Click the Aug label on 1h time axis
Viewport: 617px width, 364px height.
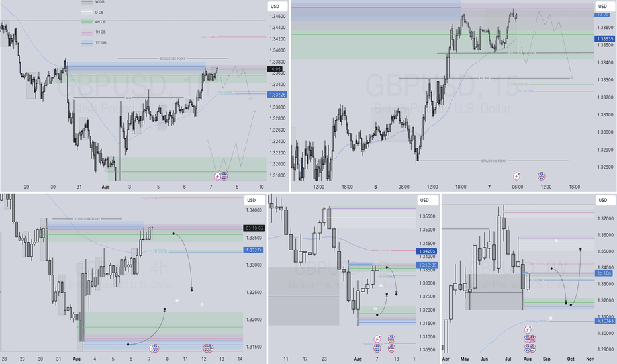(105, 187)
